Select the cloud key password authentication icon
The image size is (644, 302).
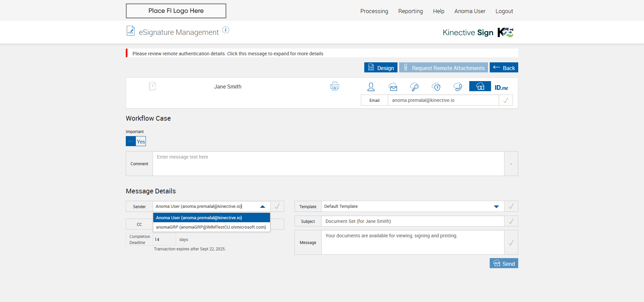click(x=414, y=87)
